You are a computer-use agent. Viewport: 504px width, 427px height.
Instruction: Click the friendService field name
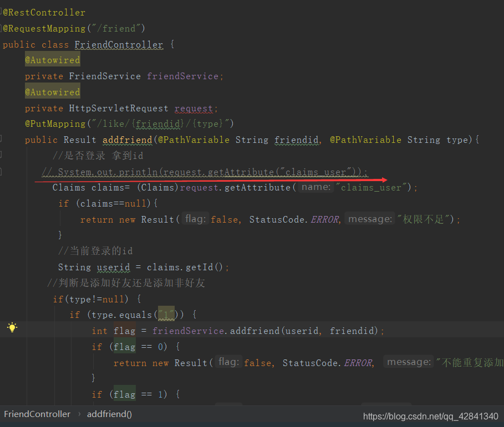[x=182, y=76]
